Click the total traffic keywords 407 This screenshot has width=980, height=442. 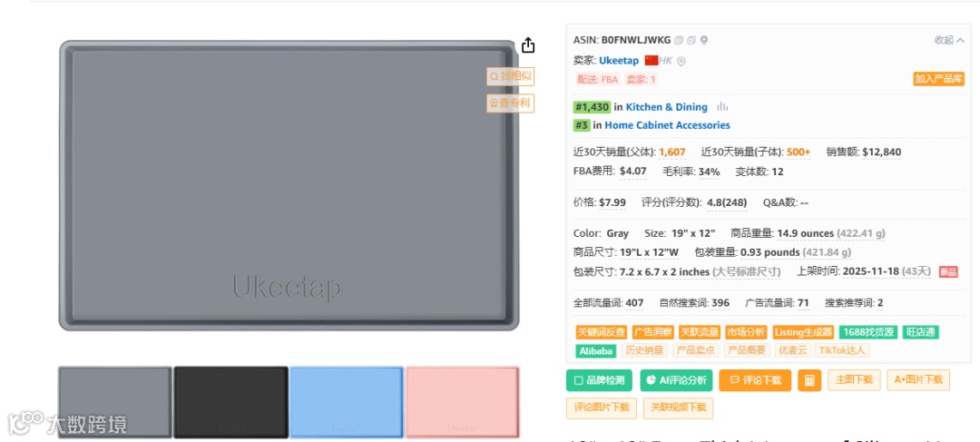point(634,303)
